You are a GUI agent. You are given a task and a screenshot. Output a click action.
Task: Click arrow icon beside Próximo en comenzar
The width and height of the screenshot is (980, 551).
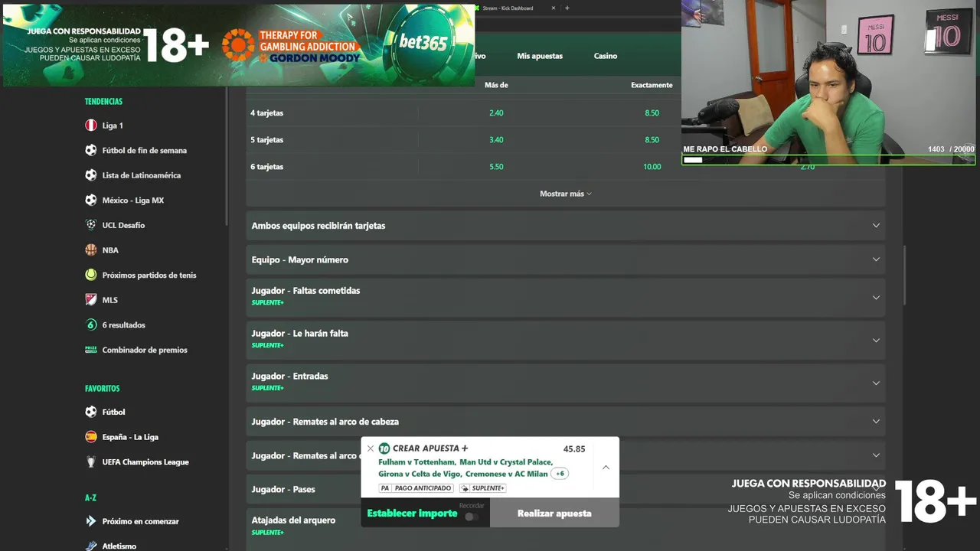pos(91,521)
